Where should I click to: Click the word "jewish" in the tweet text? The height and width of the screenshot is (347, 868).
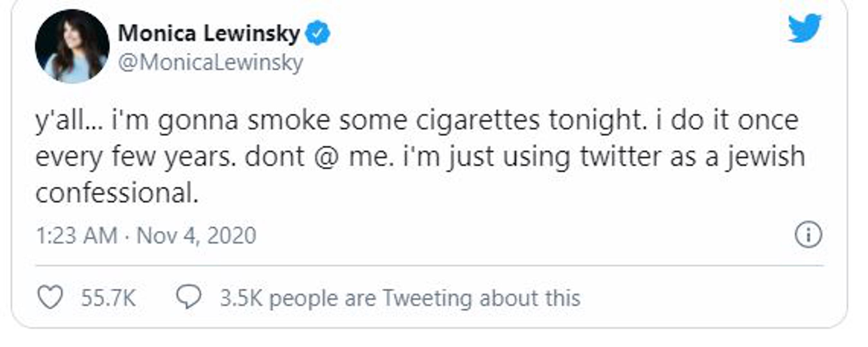pyautogui.click(x=766, y=157)
